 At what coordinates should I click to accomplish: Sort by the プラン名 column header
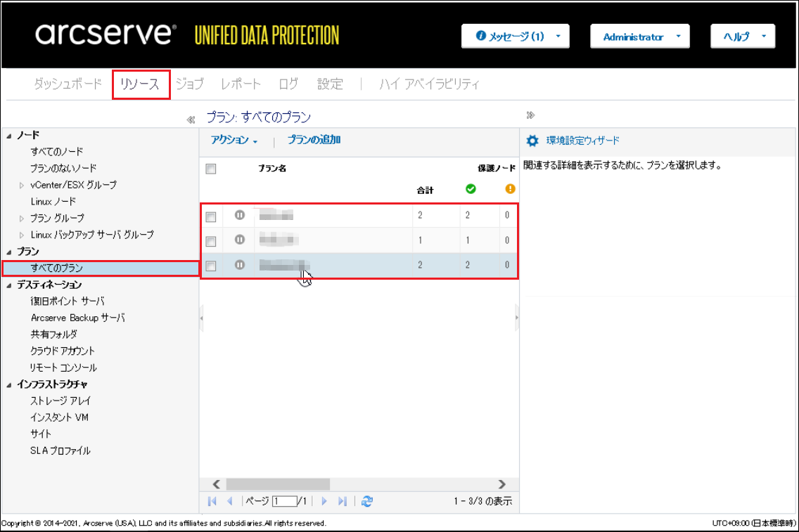point(272,169)
